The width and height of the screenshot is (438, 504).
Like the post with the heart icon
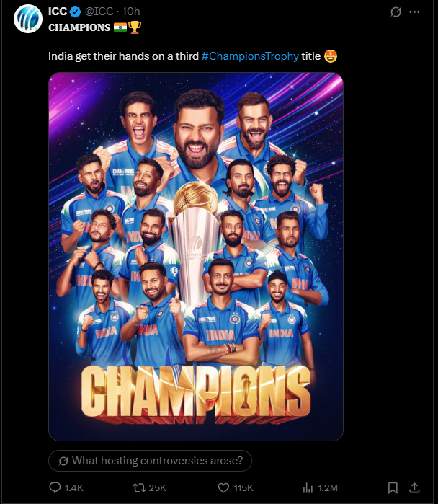[223, 487]
